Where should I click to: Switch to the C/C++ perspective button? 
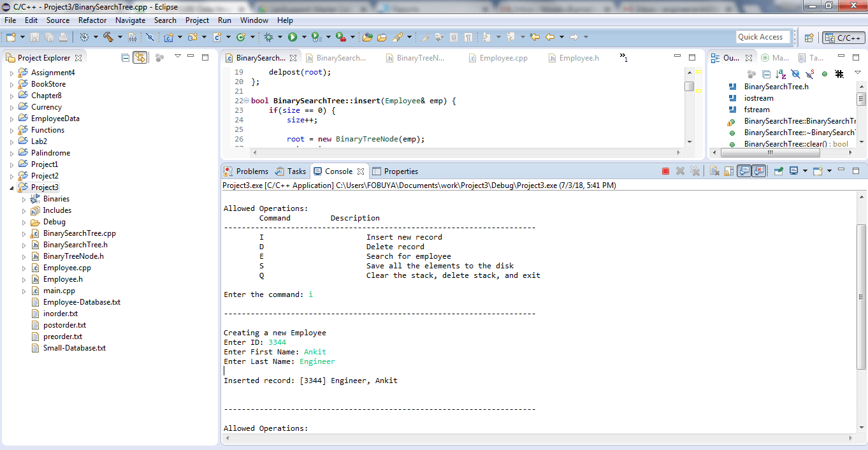(844, 38)
